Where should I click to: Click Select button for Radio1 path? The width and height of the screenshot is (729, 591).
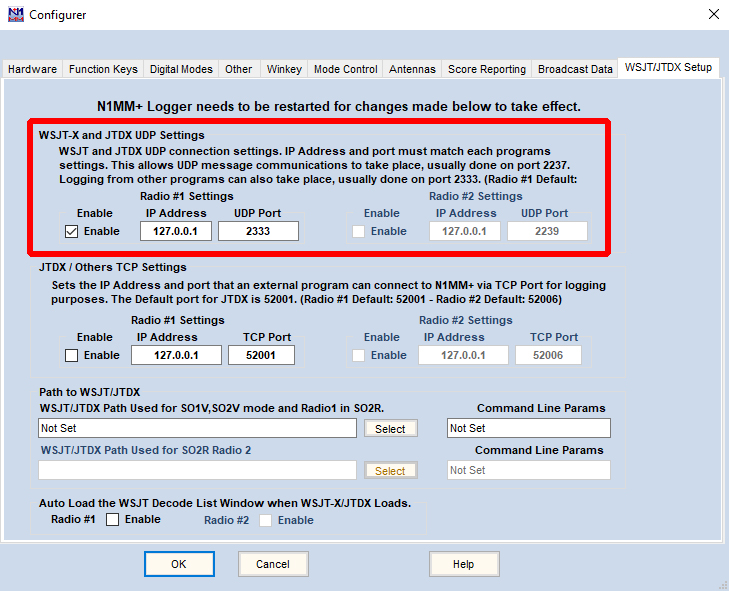tap(391, 429)
